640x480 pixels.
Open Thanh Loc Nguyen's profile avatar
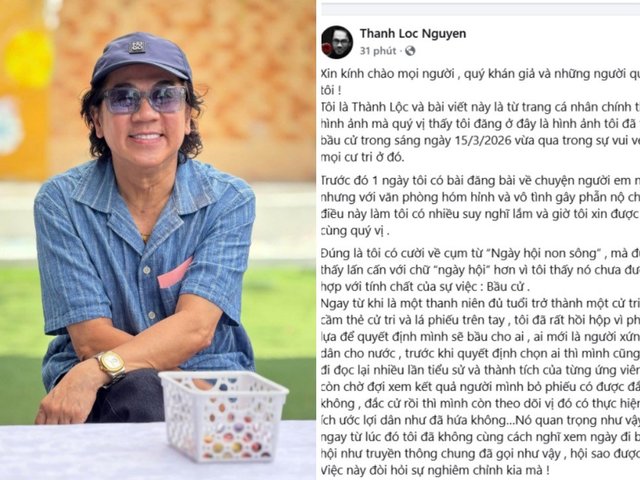(x=337, y=42)
